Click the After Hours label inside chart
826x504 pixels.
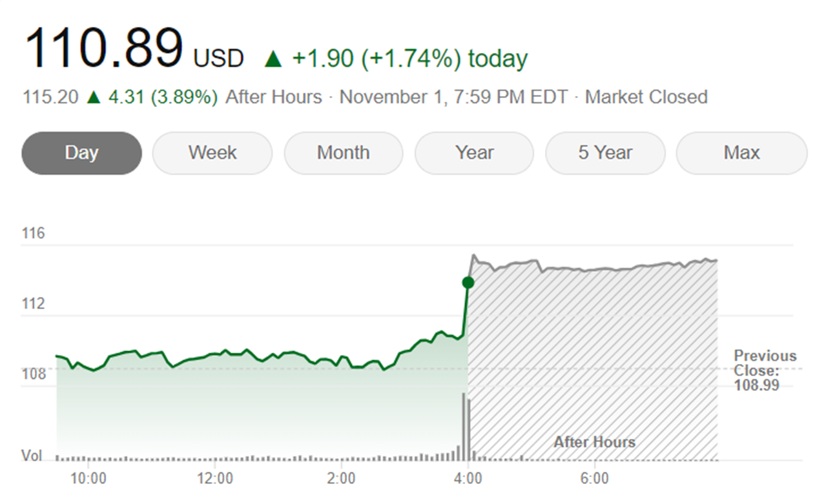click(594, 442)
